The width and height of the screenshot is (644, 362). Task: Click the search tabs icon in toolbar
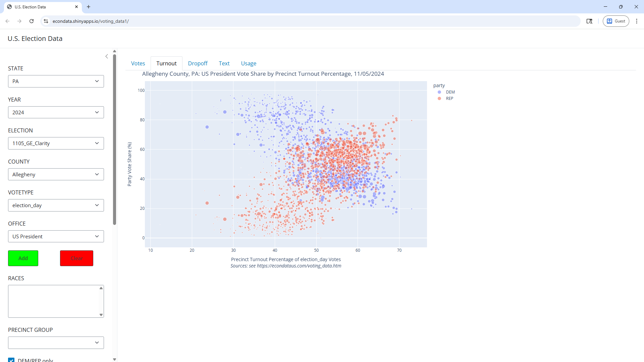click(589, 21)
